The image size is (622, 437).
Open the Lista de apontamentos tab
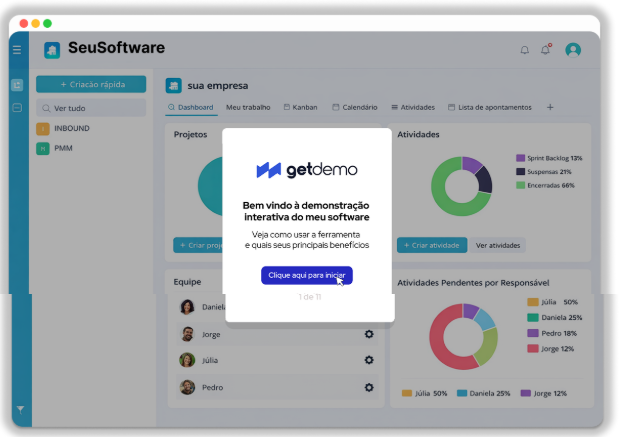pyautogui.click(x=490, y=107)
